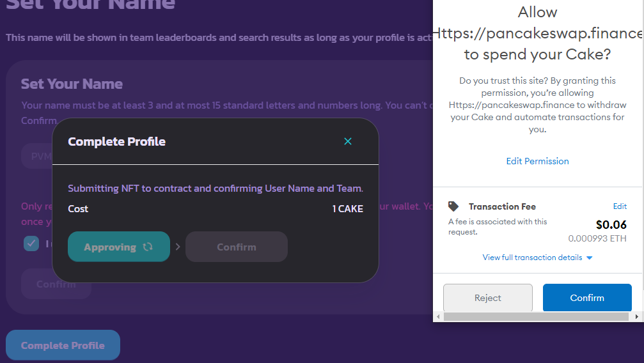
Task: Edit the transaction fee in MetaMask
Action: 620,206
